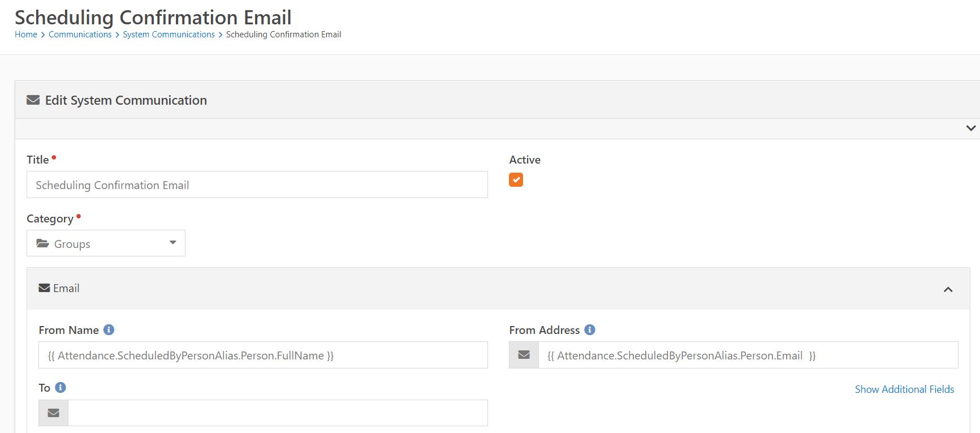
Task: Click the envelope icon in Edit System Communication header
Action: tap(33, 100)
